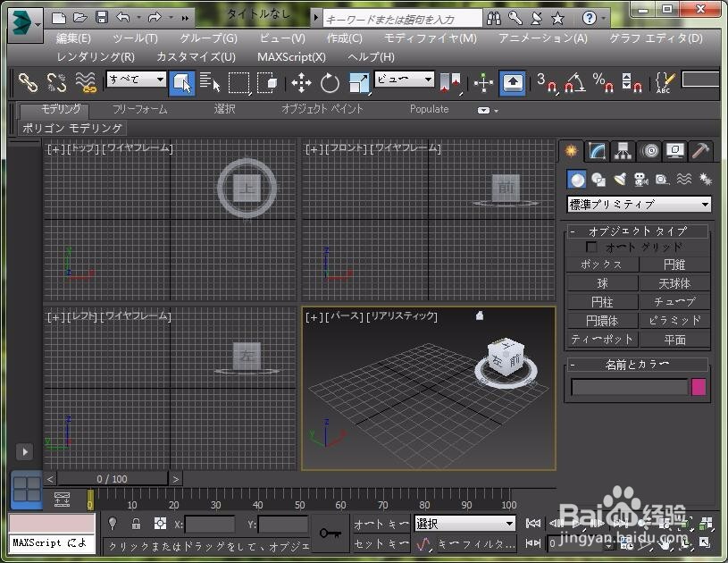Switch to the Modify command panel tab

click(x=597, y=151)
